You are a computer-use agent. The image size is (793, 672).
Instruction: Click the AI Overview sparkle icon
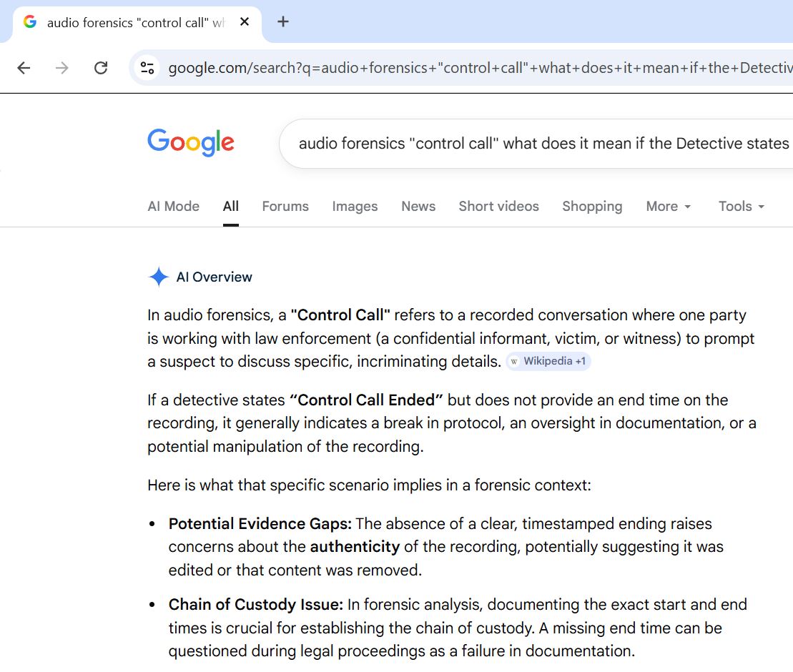(x=158, y=277)
